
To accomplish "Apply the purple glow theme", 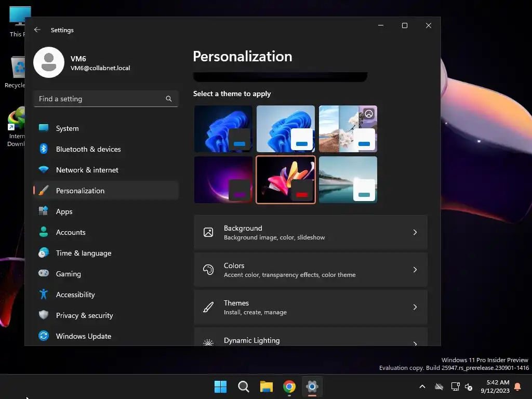I will coord(223,180).
